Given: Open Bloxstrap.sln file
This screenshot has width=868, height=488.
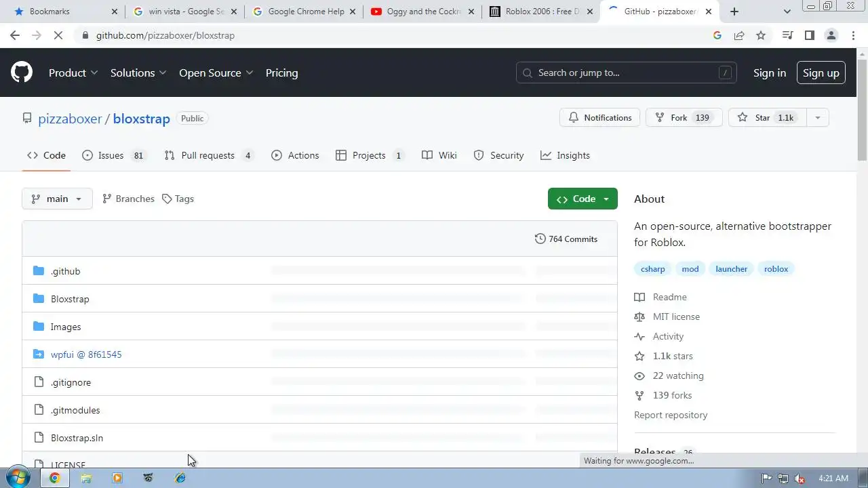Looking at the screenshot, I should point(77,438).
